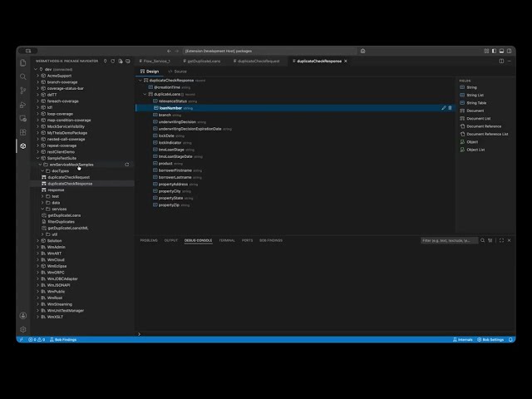Open the Source Control view
The width and height of the screenshot is (532, 399).
click(x=23, y=91)
